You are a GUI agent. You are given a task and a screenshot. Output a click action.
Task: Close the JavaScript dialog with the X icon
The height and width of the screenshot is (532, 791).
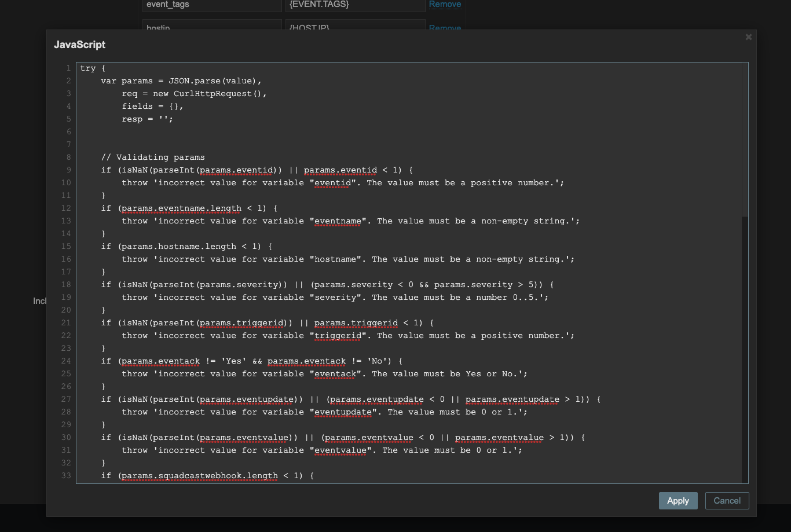(x=748, y=37)
